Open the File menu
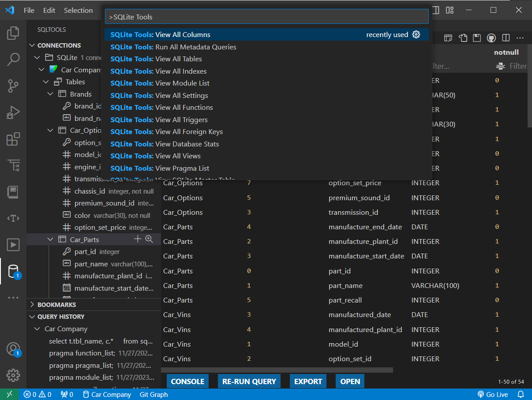The width and height of the screenshot is (532, 400). pyautogui.click(x=29, y=10)
